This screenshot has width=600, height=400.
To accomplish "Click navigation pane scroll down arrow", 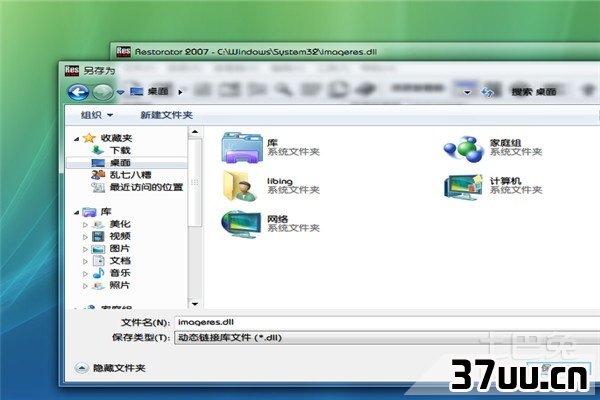I will [195, 304].
